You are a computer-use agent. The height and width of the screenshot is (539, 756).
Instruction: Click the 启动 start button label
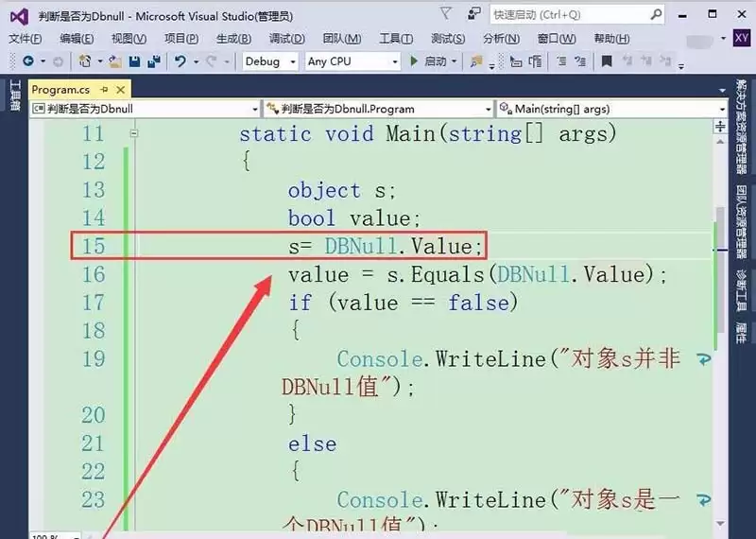coord(435,61)
